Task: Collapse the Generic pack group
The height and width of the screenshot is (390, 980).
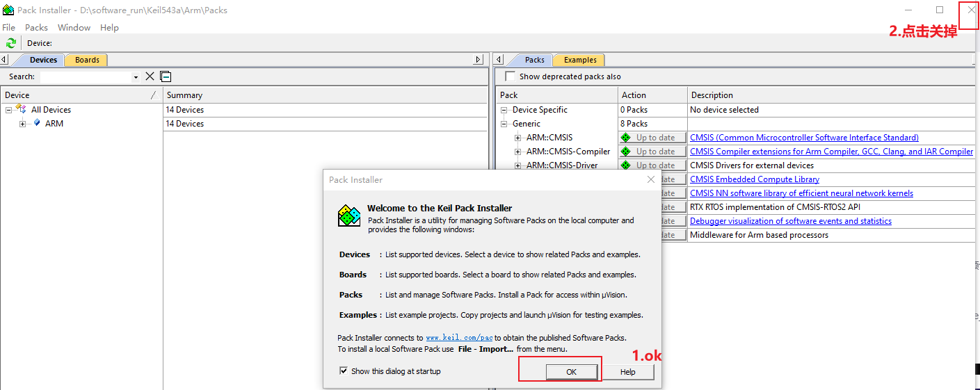Action: click(x=504, y=124)
